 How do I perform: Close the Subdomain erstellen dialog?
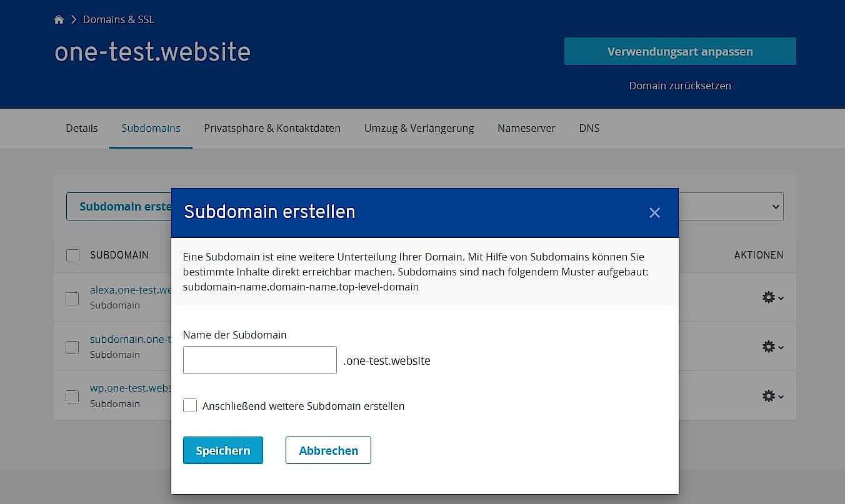654,212
